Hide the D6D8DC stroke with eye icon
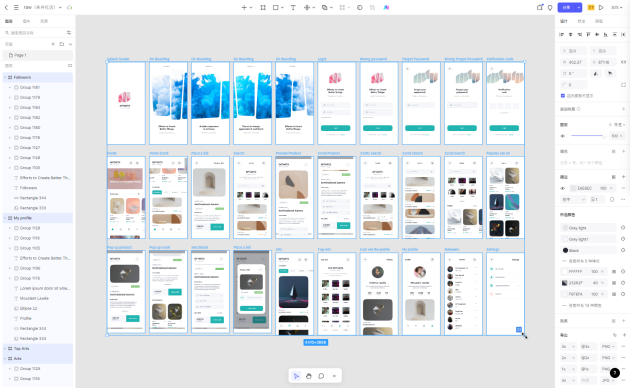The height and width of the screenshot is (388, 630). [x=562, y=188]
